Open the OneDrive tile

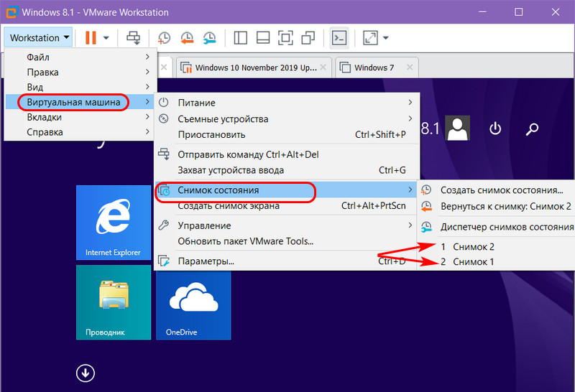click(193, 305)
